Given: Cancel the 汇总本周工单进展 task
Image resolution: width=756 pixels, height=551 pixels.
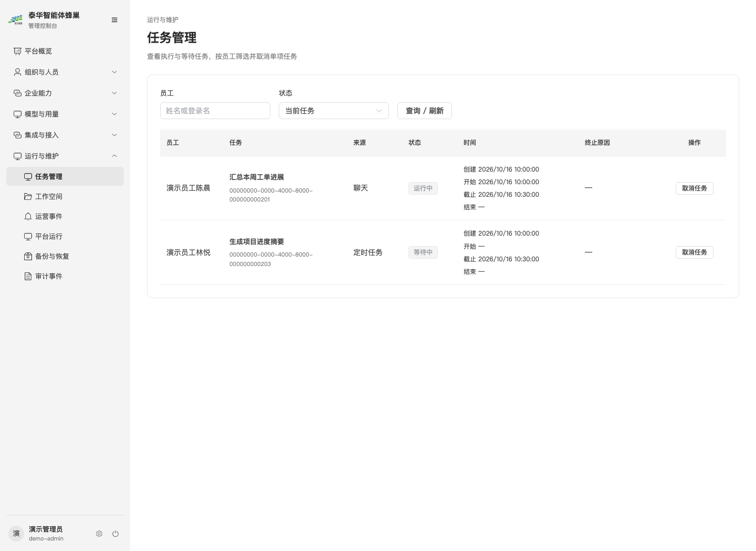Looking at the screenshot, I should (x=694, y=188).
